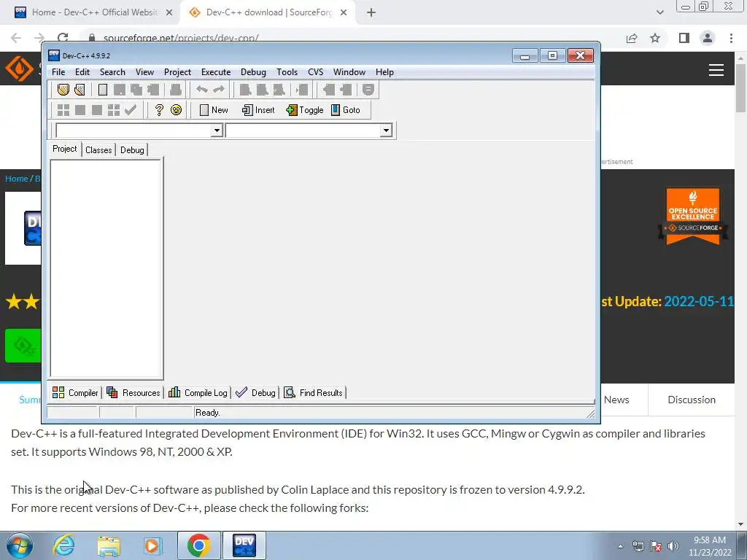Click the Insert toolbar button
The image size is (747, 560).
click(x=258, y=110)
